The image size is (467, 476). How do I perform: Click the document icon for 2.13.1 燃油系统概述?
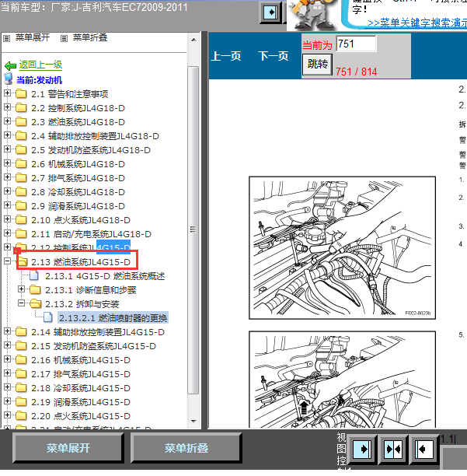34,275
